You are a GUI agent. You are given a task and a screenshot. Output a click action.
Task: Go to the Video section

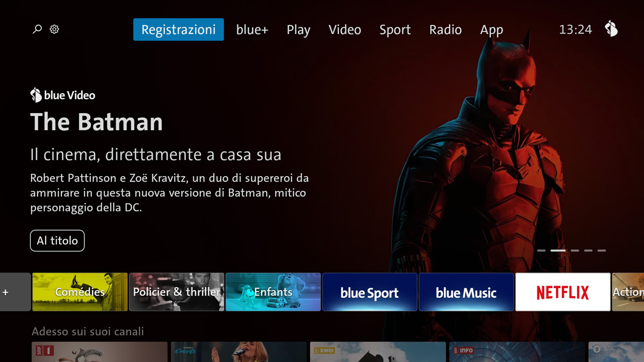tap(345, 30)
